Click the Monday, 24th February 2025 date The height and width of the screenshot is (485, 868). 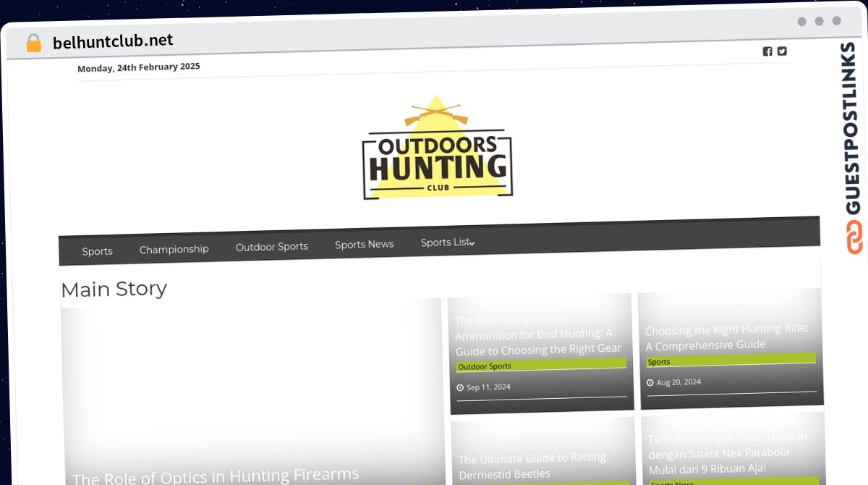click(139, 67)
